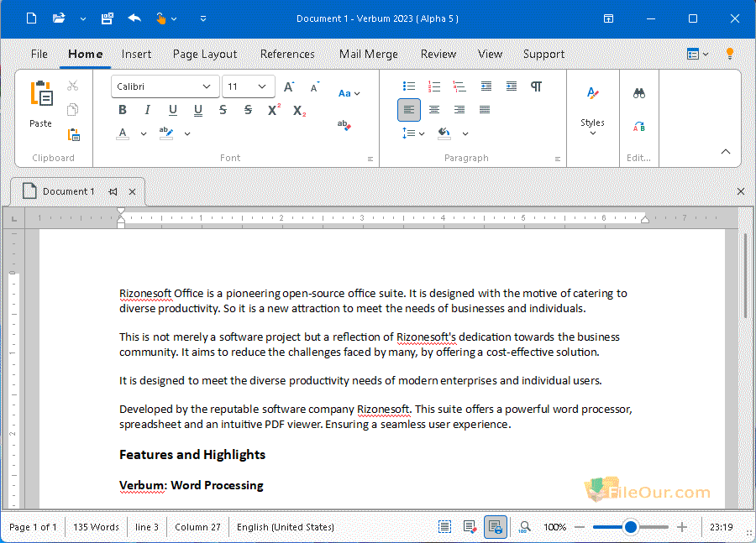The image size is (756, 543).
Task: Open a file using the folder icon
Action: tap(59, 18)
